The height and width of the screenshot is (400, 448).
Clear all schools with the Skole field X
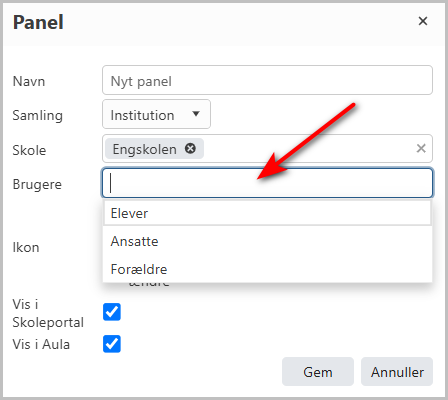coord(421,148)
